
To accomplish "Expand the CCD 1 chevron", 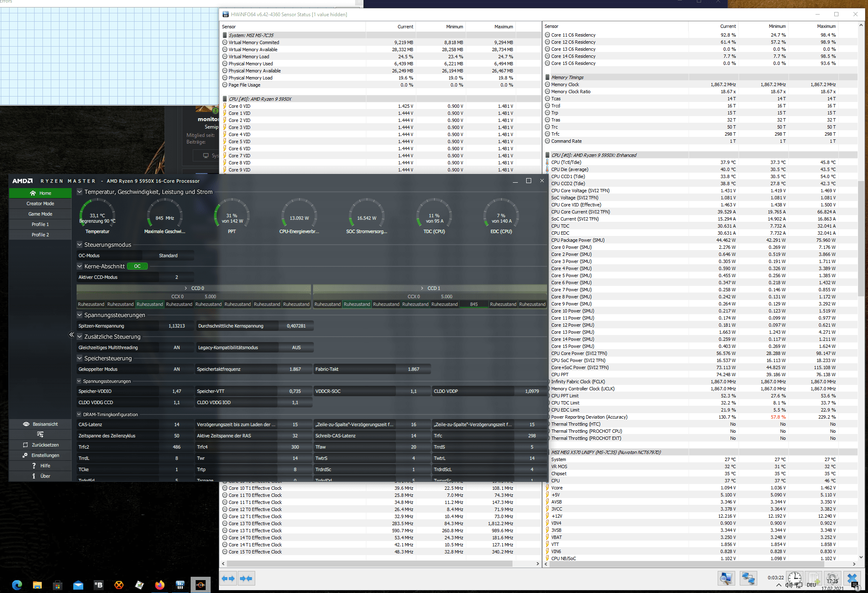I will point(422,288).
